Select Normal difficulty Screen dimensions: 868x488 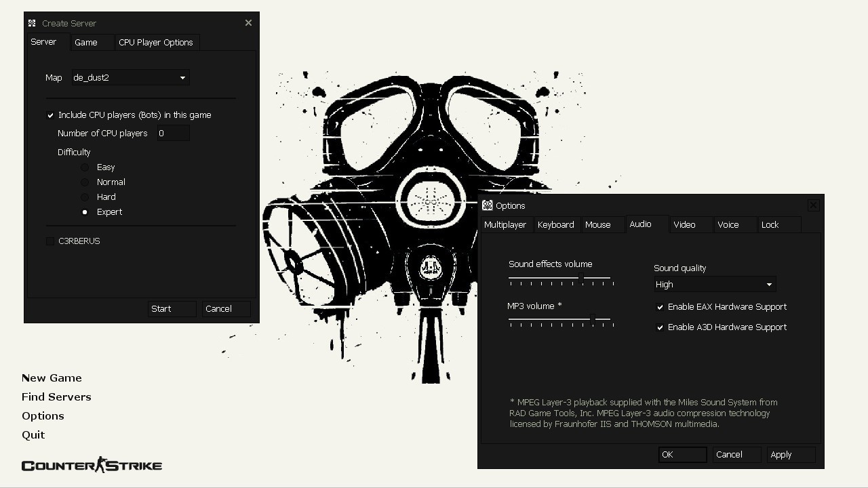tap(85, 182)
